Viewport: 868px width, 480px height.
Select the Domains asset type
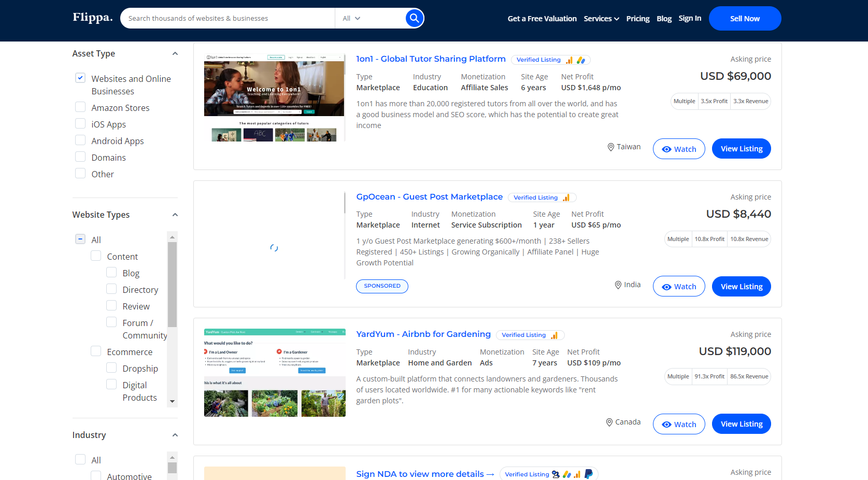80,157
